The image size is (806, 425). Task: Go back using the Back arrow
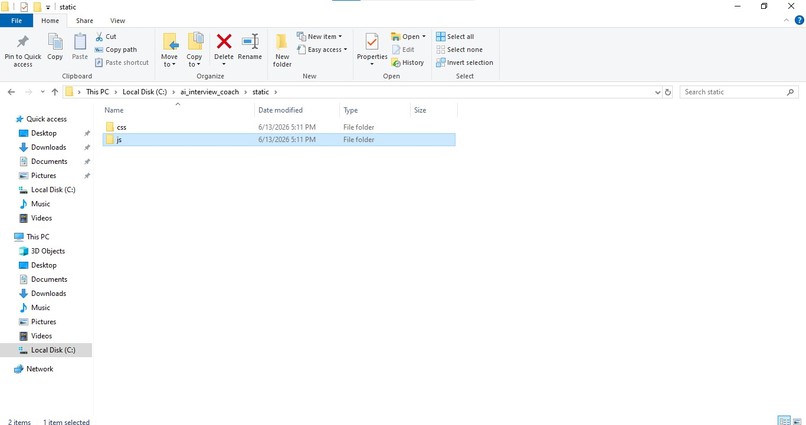pos(11,92)
